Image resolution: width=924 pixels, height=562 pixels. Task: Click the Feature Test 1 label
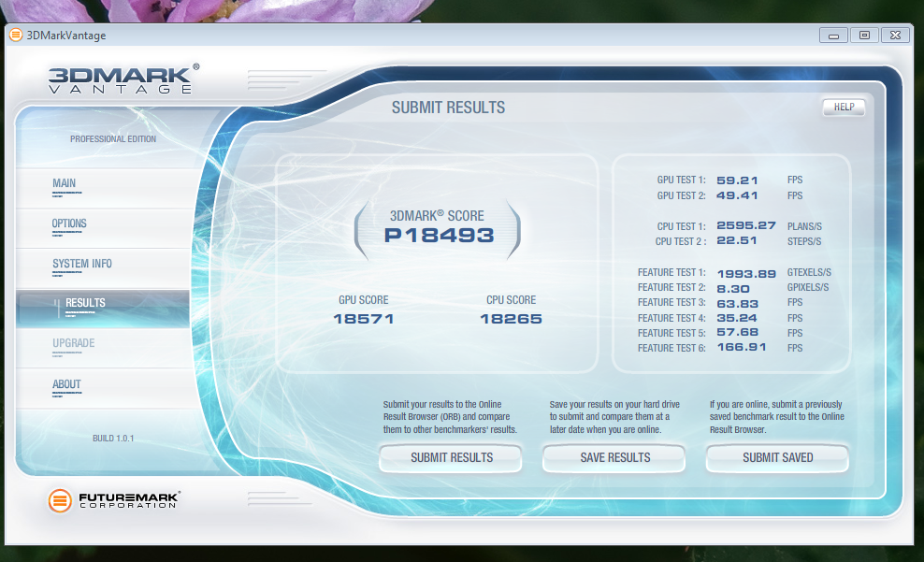pyautogui.click(x=671, y=273)
